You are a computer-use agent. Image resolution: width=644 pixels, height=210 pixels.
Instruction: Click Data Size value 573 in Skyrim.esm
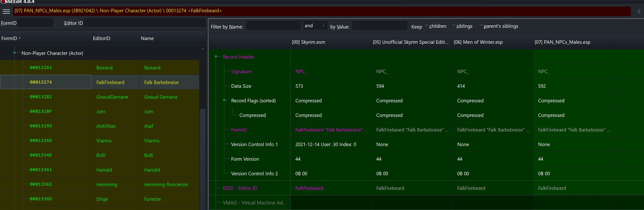pyautogui.click(x=299, y=86)
